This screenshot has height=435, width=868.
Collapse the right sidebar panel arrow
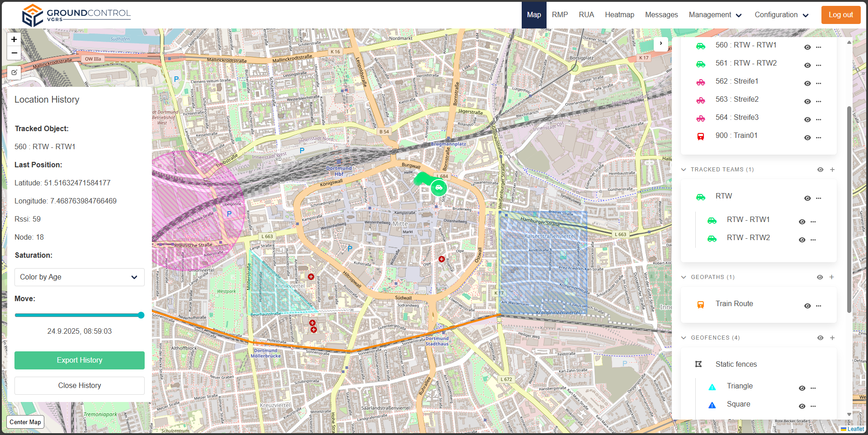(660, 44)
